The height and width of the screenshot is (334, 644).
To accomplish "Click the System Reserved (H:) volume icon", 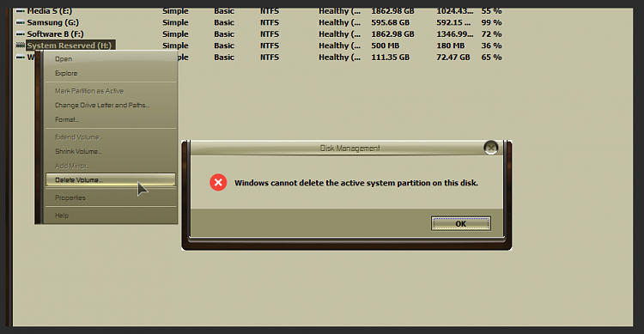I will click(x=20, y=46).
